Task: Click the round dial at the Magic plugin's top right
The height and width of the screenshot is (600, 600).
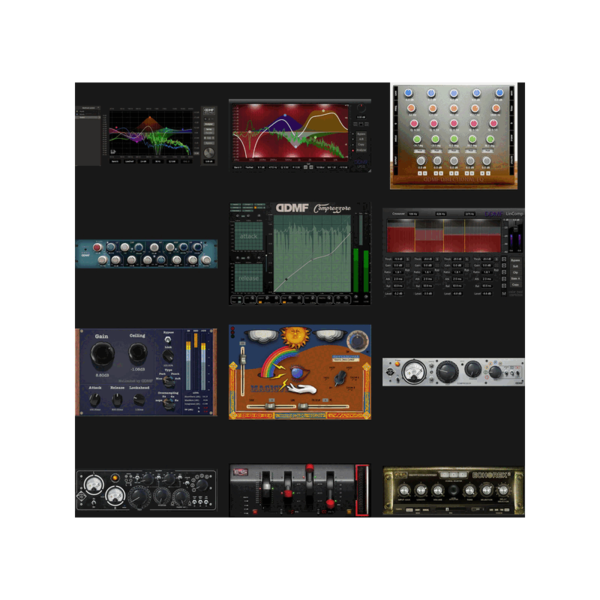Action: [357, 341]
